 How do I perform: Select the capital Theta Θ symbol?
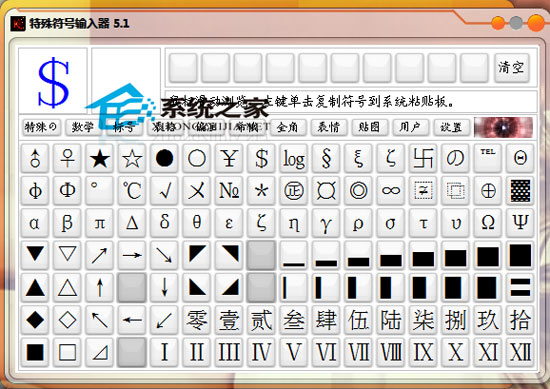pos(520,159)
